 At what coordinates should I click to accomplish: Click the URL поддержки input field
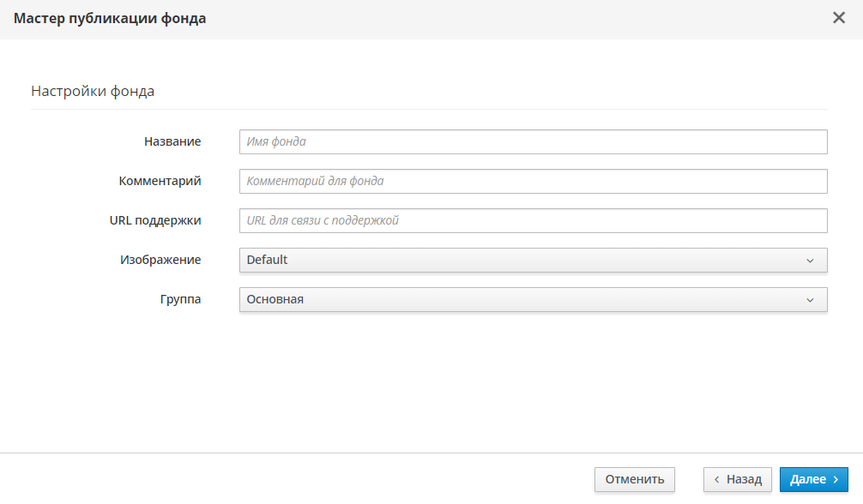pos(533,220)
